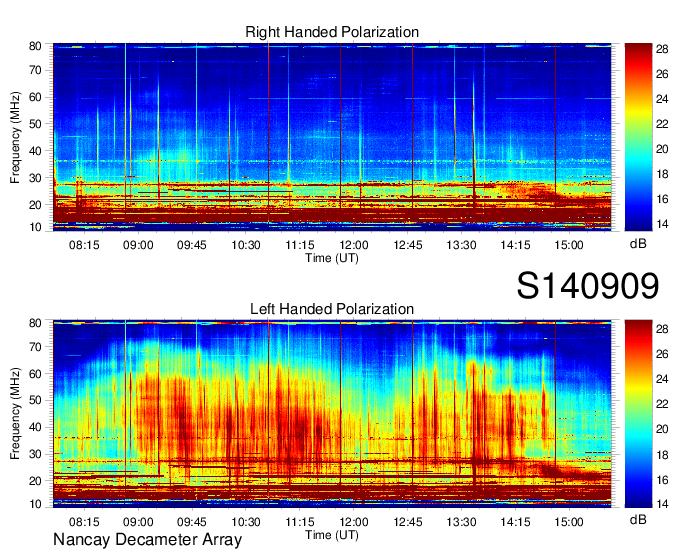The width and height of the screenshot is (680, 552).
Task: Click '60' frequency tick on Left Handed plot
Action: (x=35, y=374)
